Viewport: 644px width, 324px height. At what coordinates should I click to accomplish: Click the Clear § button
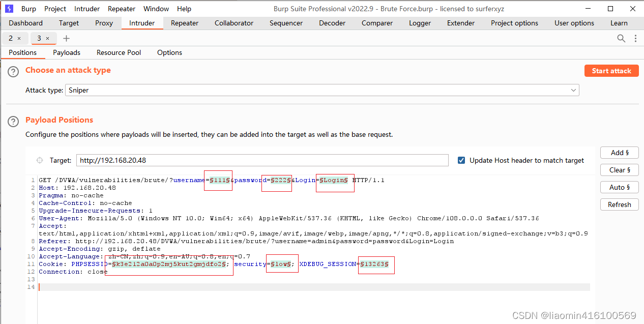pos(619,170)
